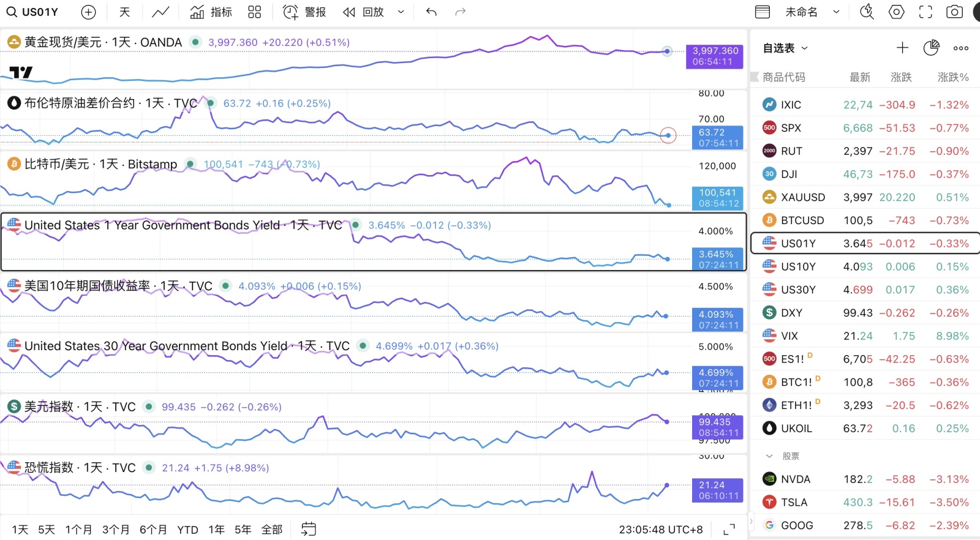
Task: Take chart snapshot with camera icon
Action: (954, 12)
